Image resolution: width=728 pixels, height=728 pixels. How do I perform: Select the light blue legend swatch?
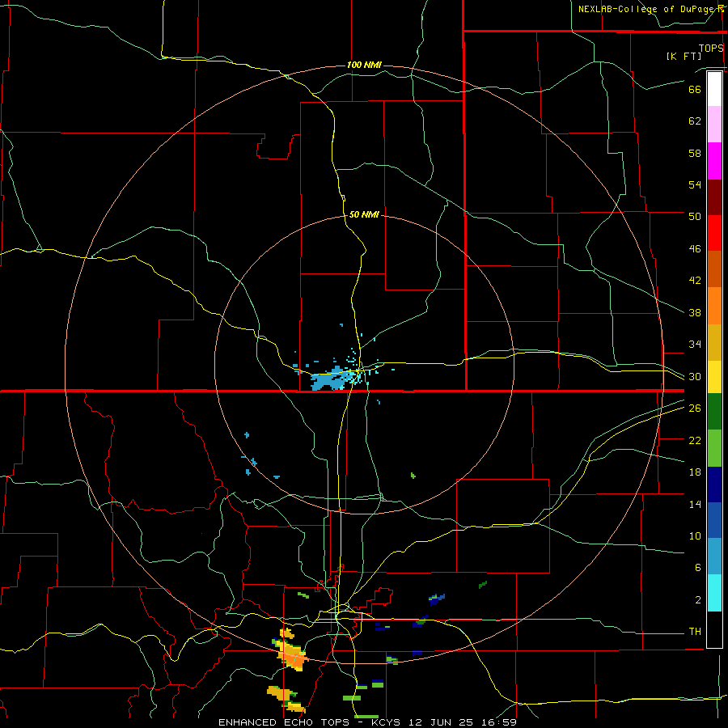click(714, 557)
